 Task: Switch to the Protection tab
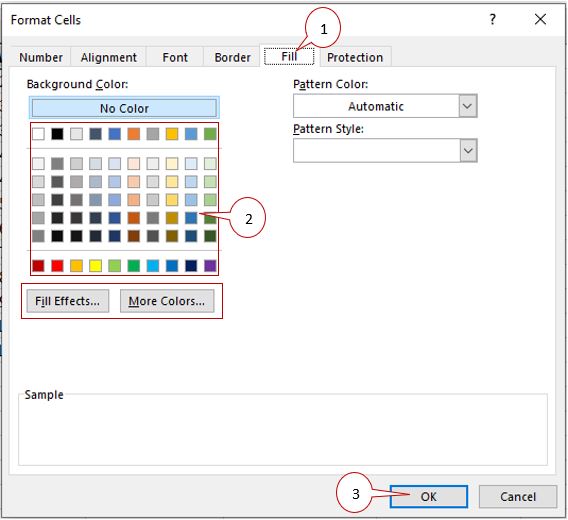[355, 57]
